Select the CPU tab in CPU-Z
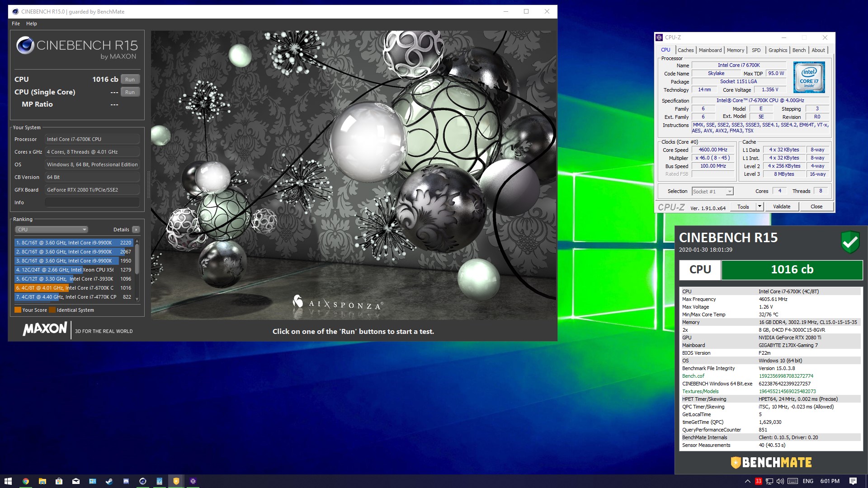 point(666,50)
